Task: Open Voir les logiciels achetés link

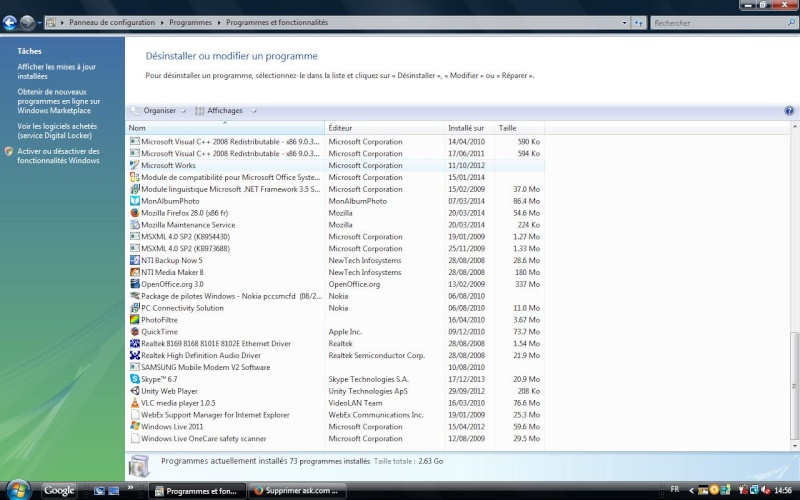Action: 57,131
